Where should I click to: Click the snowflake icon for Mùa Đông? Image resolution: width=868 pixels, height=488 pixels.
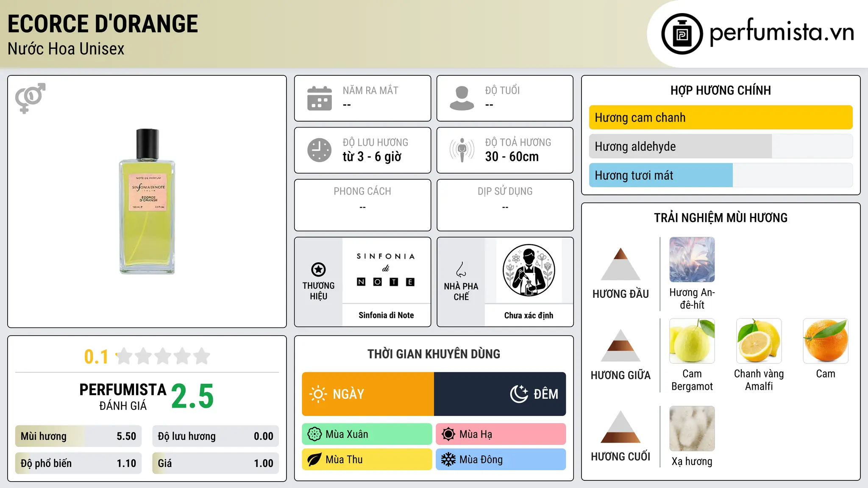(x=448, y=460)
